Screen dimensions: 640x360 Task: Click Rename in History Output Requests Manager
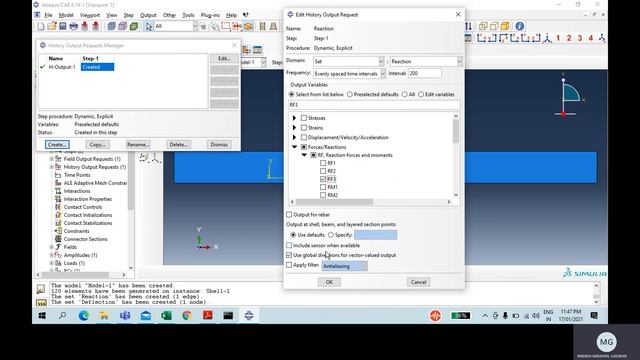tap(138, 144)
